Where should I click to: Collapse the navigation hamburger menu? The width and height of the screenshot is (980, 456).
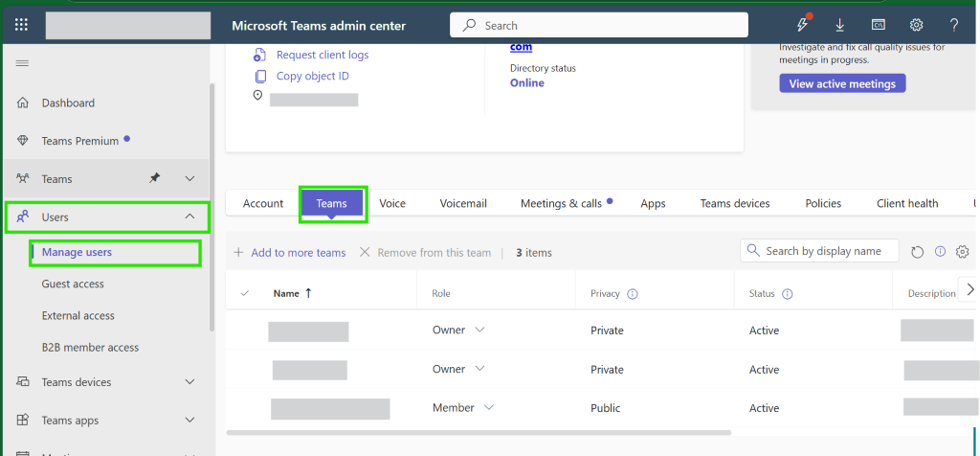click(22, 63)
